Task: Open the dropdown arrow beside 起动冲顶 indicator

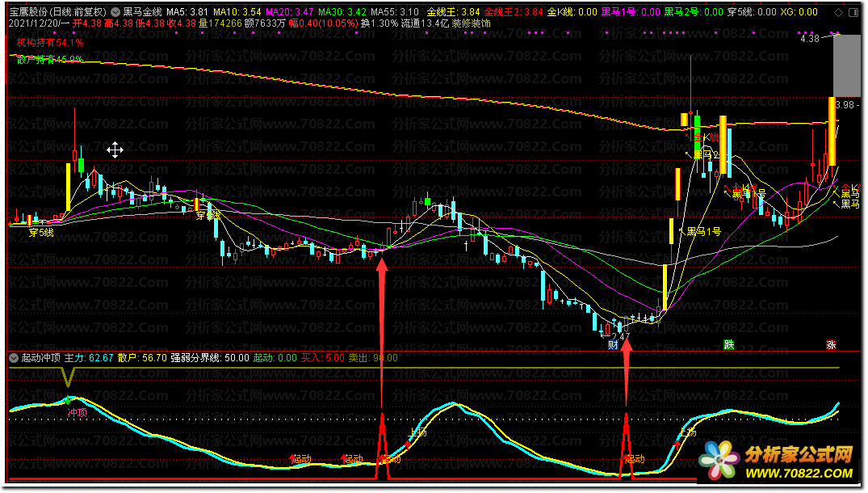Action: 15,358
